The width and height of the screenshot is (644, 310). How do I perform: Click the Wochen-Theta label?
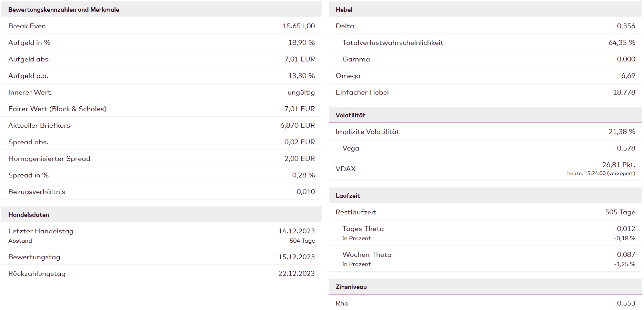[367, 254]
